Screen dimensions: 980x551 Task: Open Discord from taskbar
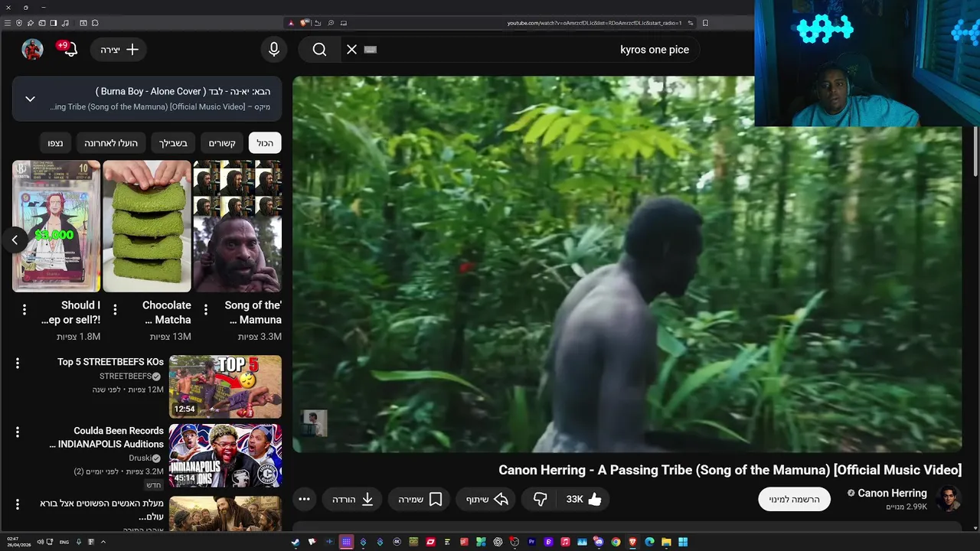pyautogui.click(x=599, y=542)
